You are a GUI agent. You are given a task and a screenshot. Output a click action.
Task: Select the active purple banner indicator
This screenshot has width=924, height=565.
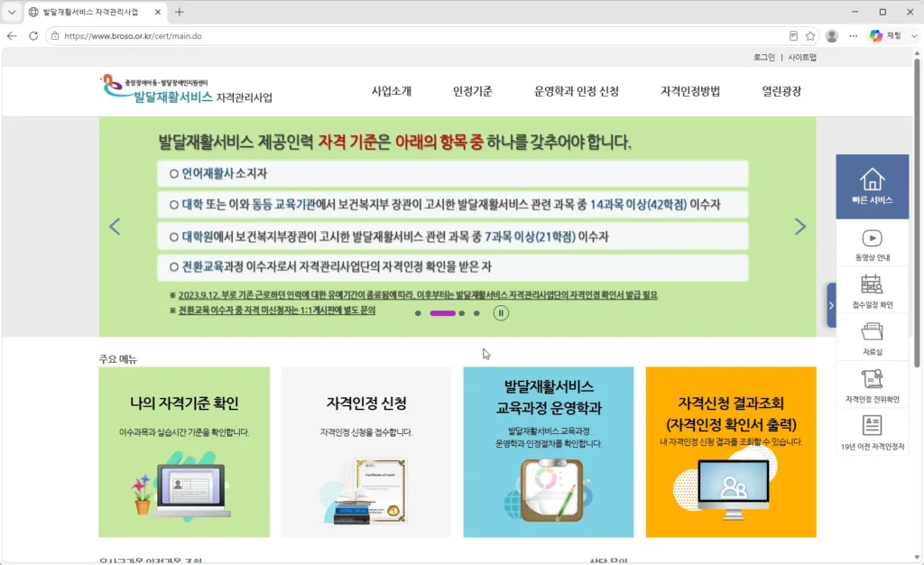[x=442, y=313]
